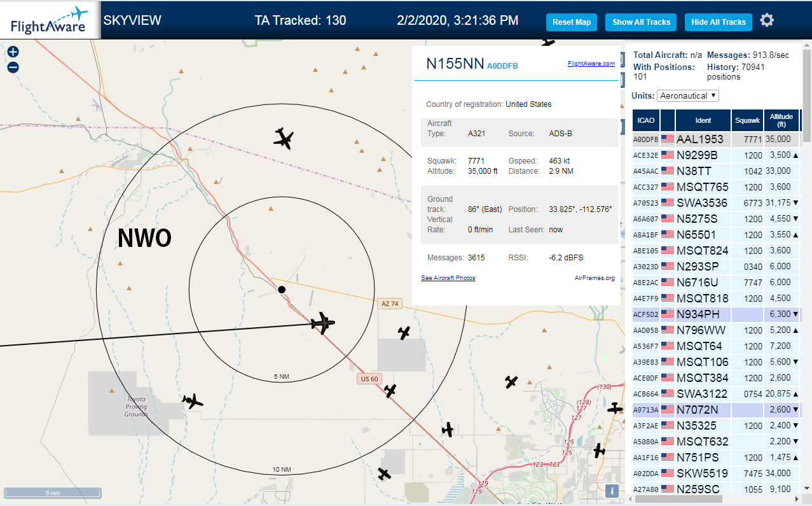The width and height of the screenshot is (812, 506).
Task: Click the A0DDFB hex code link
Action: click(x=502, y=66)
